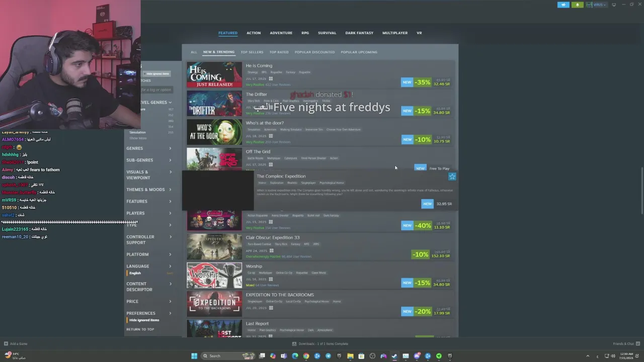
Task: Toggle English language filter
Action: coord(135,273)
